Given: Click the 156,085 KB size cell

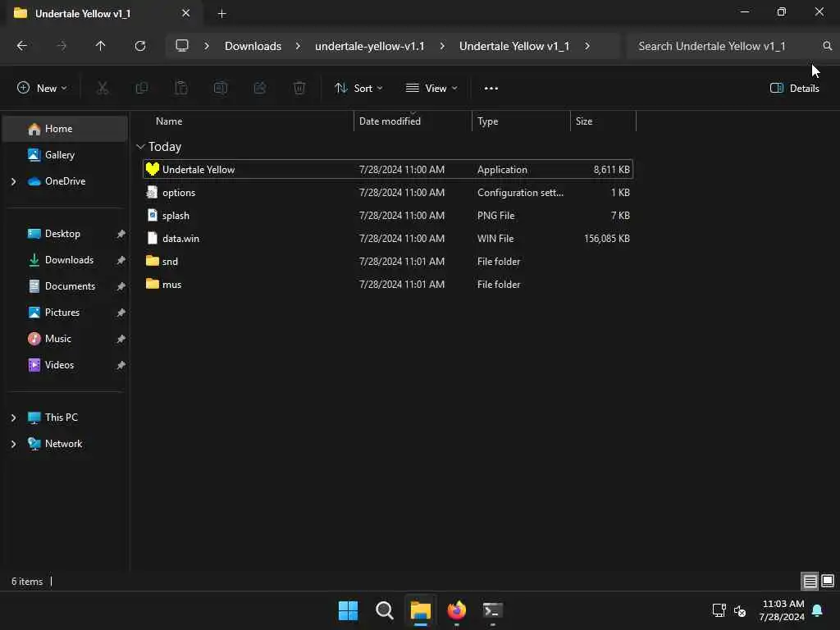Looking at the screenshot, I should [606, 239].
